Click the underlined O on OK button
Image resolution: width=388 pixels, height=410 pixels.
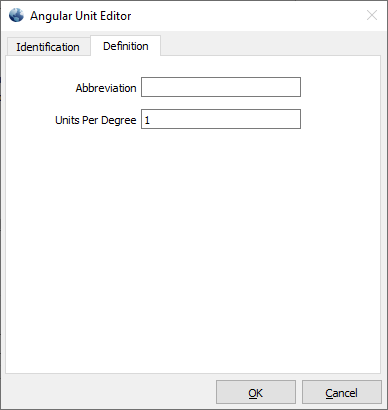(252, 393)
